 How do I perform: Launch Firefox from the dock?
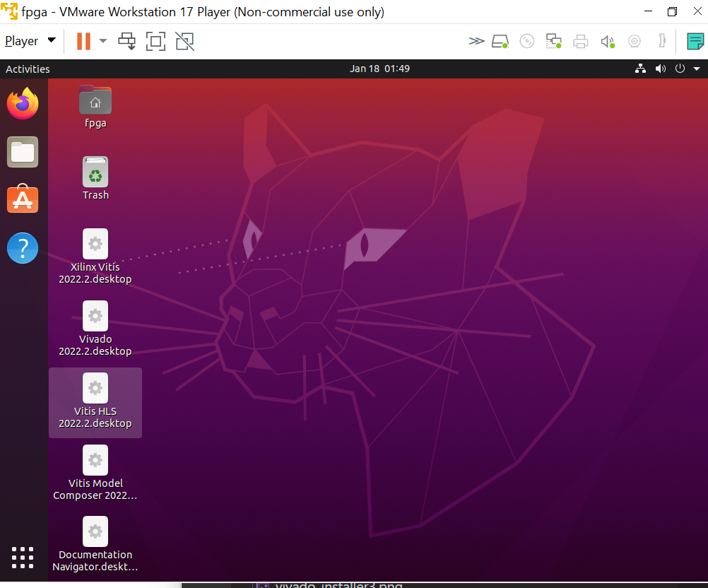23,103
